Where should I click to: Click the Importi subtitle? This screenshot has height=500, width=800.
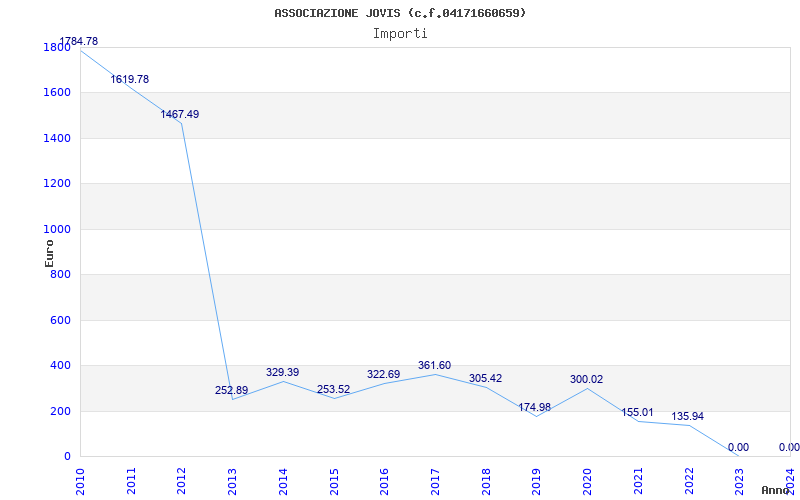(400, 34)
